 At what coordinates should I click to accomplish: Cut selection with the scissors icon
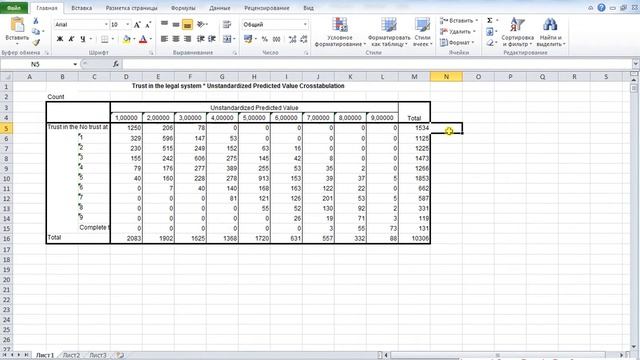click(x=36, y=21)
